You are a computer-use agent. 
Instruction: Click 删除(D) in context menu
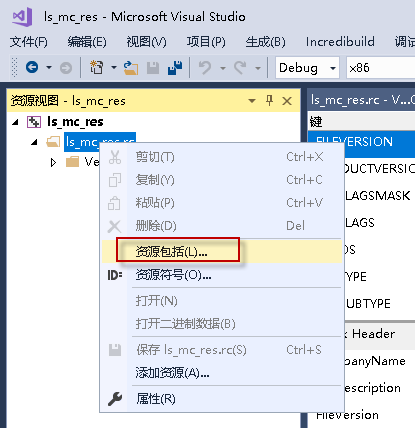222,226
